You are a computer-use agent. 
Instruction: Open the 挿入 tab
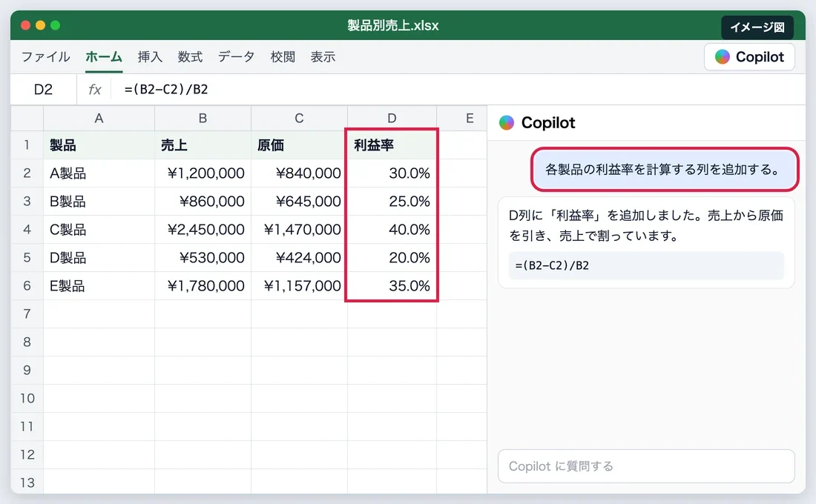click(150, 56)
